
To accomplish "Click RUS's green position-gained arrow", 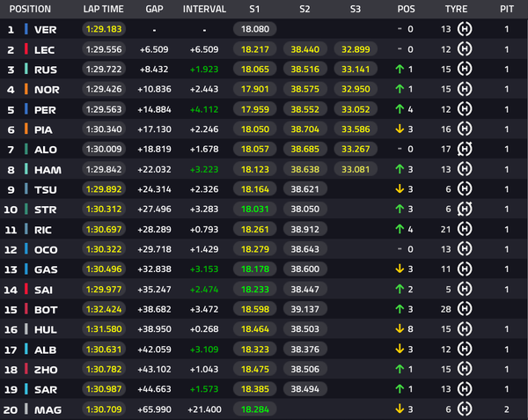I will point(400,69).
